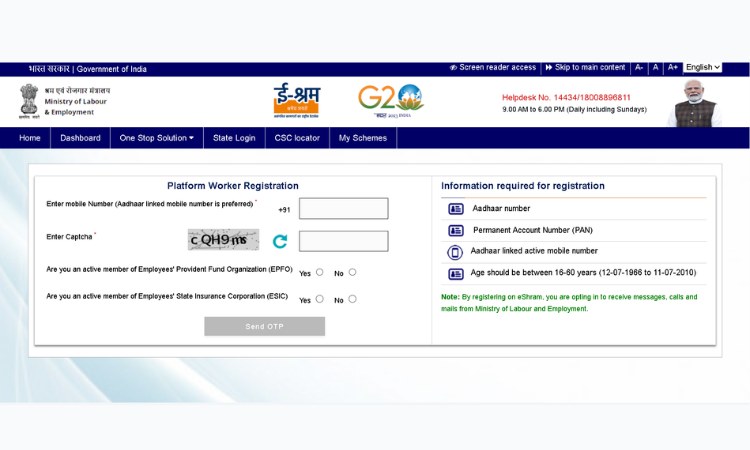
Task: Open the My Schemes menu item
Action: (363, 138)
